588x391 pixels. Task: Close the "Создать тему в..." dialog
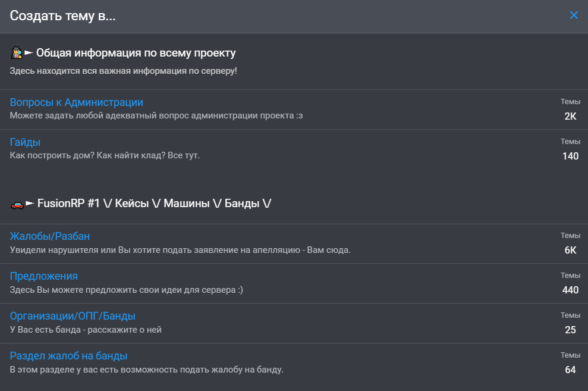[574, 15]
